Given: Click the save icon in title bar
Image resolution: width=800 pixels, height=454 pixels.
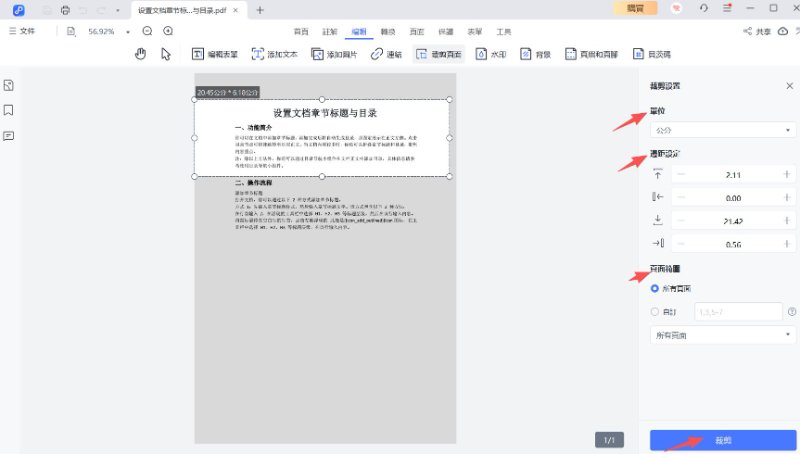Looking at the screenshot, I should coord(47,10).
